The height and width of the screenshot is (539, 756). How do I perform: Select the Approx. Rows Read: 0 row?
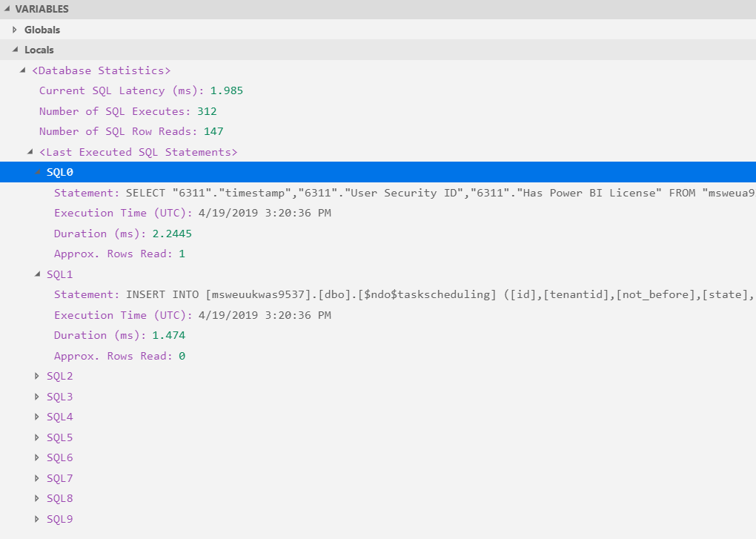(378, 356)
